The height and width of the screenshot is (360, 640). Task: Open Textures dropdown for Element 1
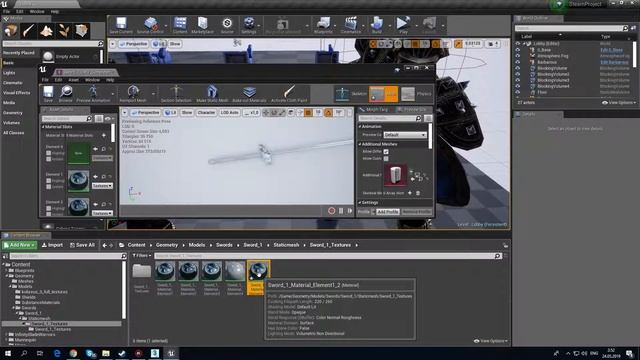click(x=102, y=186)
